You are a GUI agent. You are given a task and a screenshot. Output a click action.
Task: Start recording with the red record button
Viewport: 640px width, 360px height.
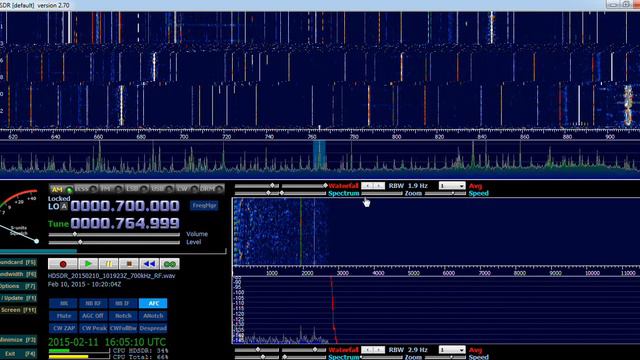[62, 264]
